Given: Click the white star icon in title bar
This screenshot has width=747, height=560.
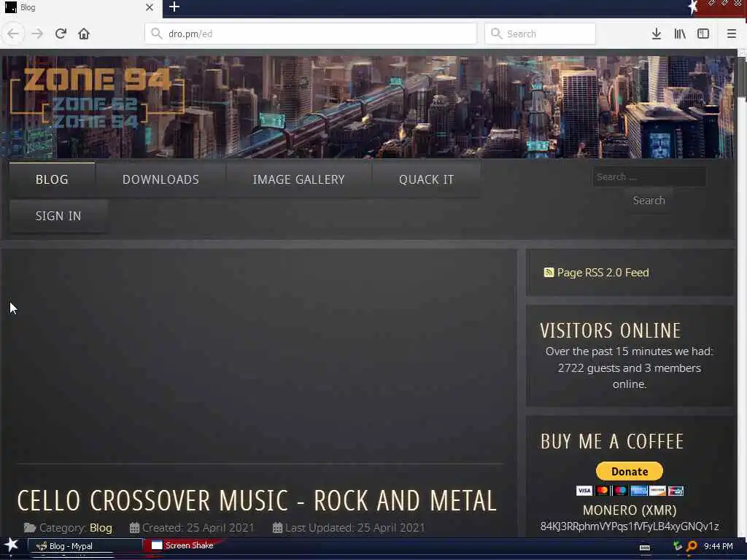Looking at the screenshot, I should 693,7.
